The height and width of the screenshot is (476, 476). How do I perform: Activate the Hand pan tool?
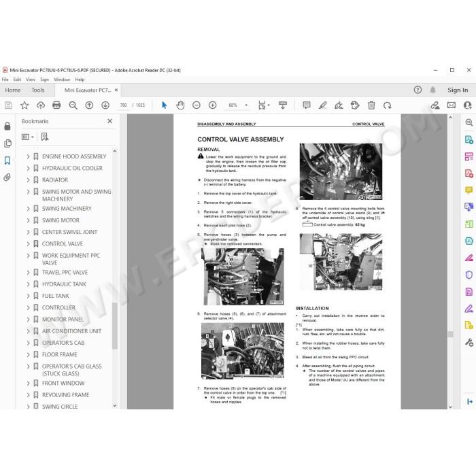pyautogui.click(x=180, y=105)
